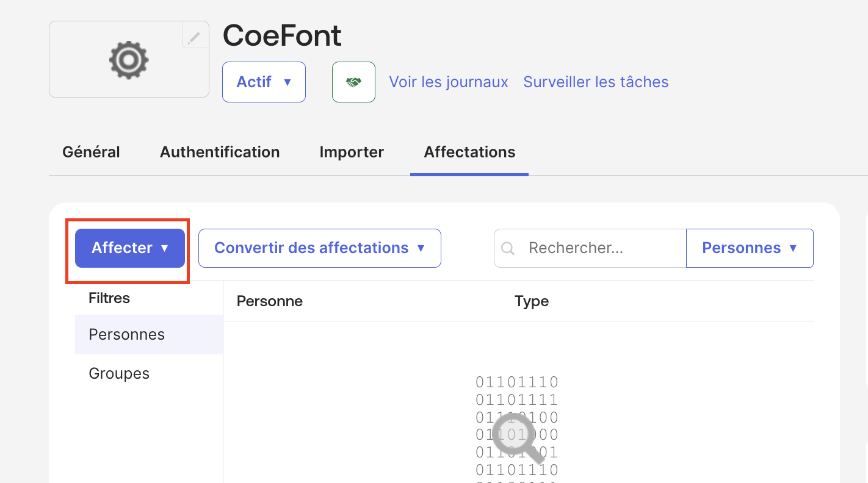Screen dimensions: 868x483
Task: Click the Type column header
Action: coord(532,301)
